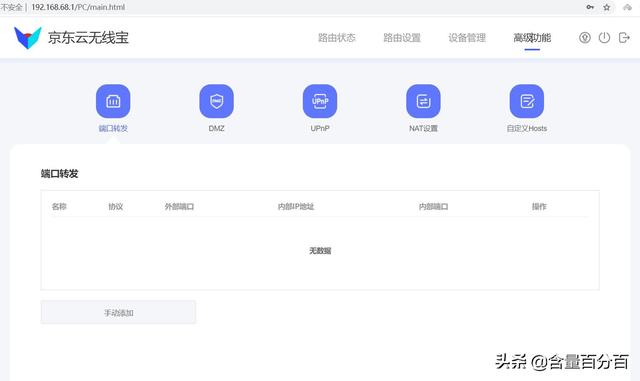Screen dimensions: 640x381
Task: Switch to 设备管理 tab
Action: 467,38
